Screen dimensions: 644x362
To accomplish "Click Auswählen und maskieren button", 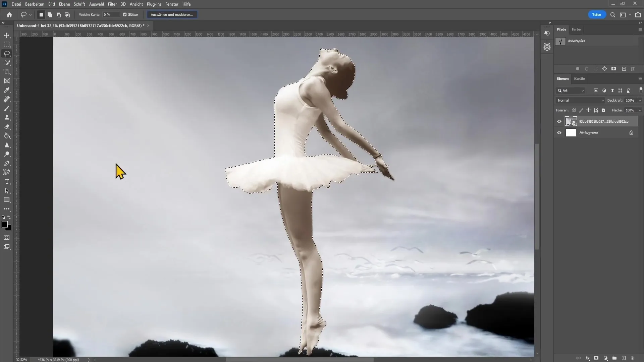I will 172,15.
